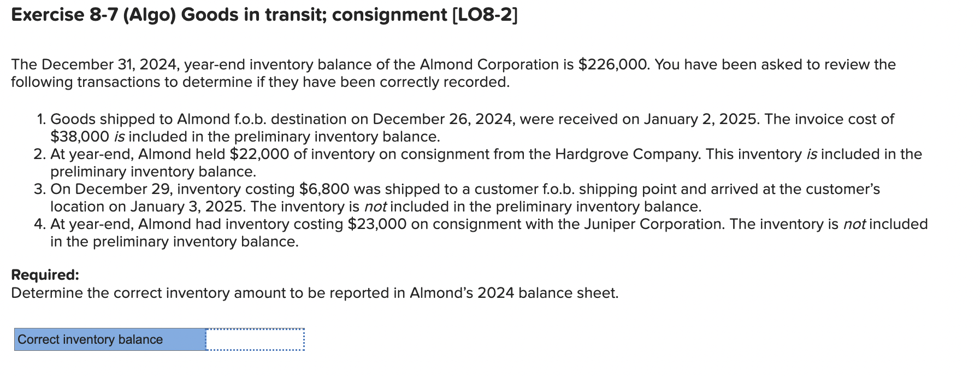Click the $38,000 invoice cost text
Screen dimensions: 980x376
[x=81, y=135]
